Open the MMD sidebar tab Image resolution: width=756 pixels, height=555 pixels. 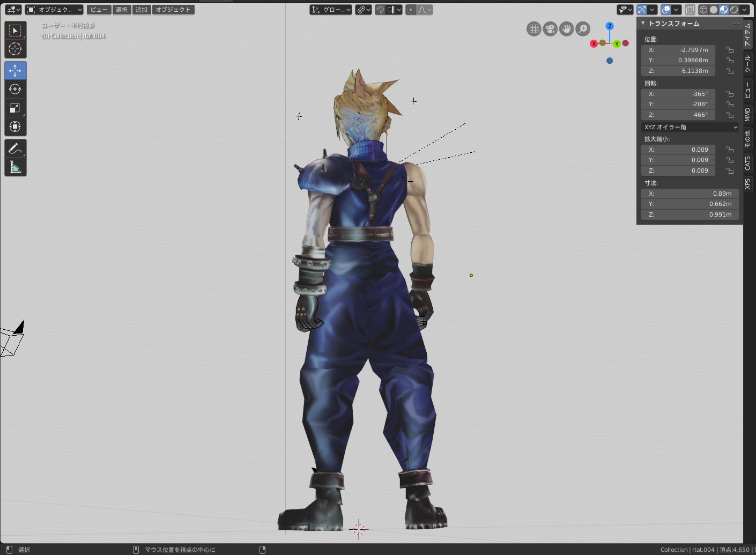tap(748, 114)
